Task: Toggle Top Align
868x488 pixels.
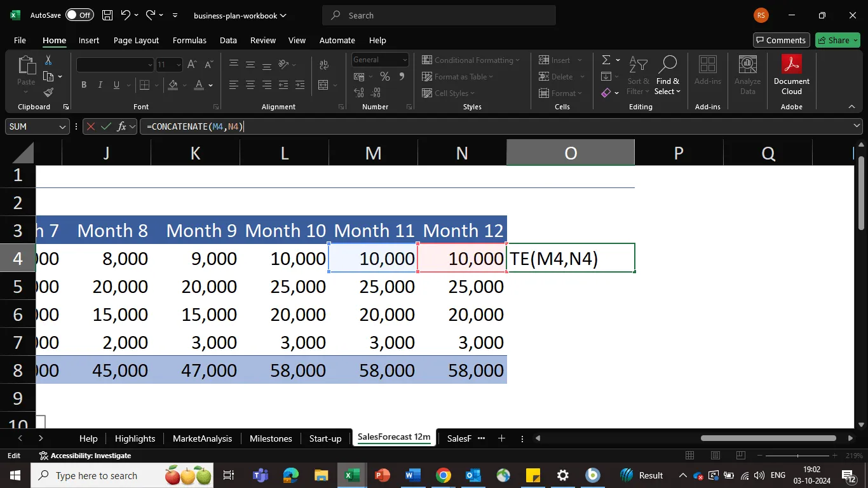Action: click(x=234, y=64)
